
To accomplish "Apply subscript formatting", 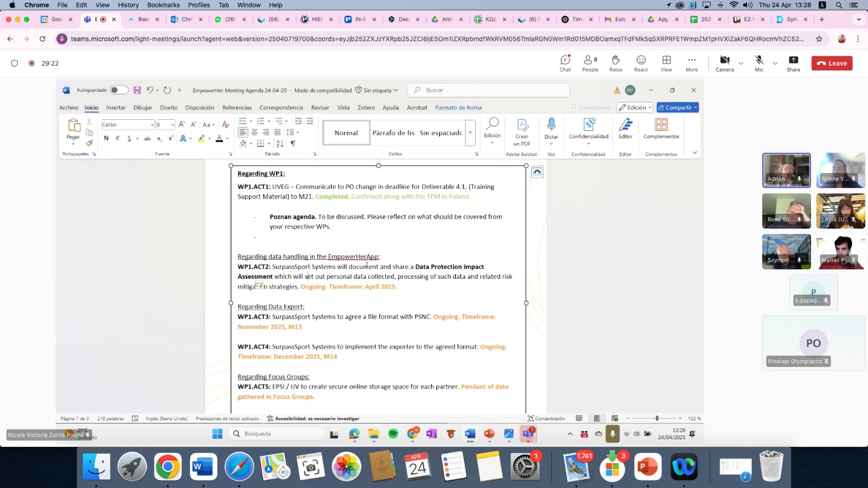I will pos(159,138).
